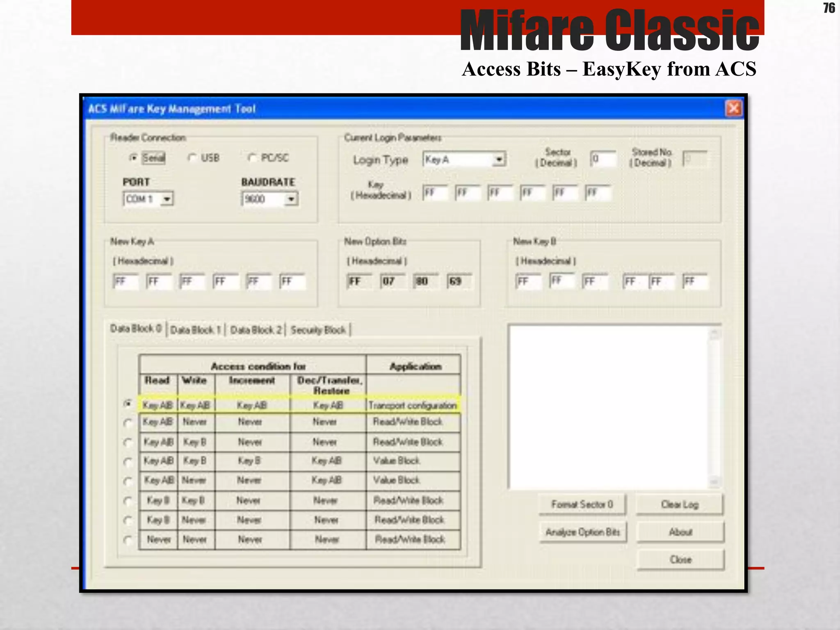Click the New Option Bits field showing 07
The width and height of the screenshot is (840, 630).
[x=393, y=282]
